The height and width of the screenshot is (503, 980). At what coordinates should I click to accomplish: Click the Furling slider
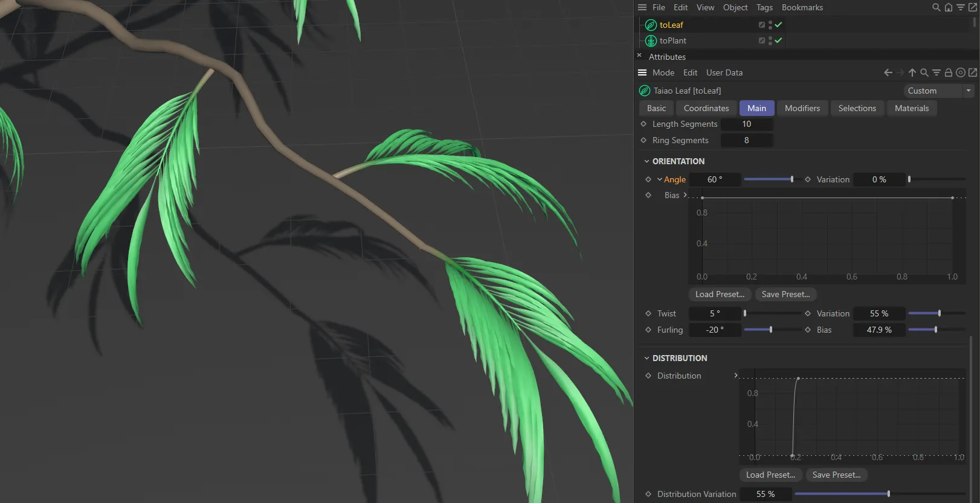(x=772, y=330)
